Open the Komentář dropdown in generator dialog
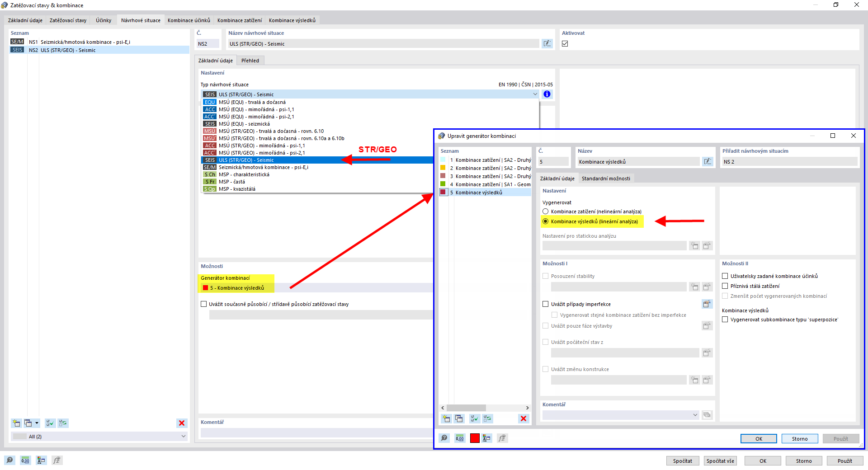 [695, 415]
